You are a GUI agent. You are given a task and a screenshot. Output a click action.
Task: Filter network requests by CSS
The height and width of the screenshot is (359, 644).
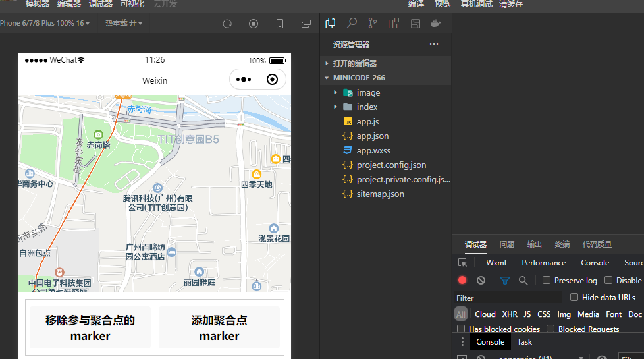544,314
